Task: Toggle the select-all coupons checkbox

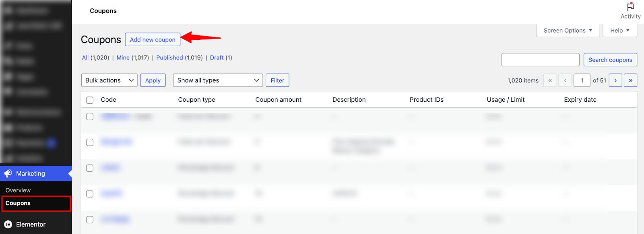Action: pyautogui.click(x=90, y=100)
